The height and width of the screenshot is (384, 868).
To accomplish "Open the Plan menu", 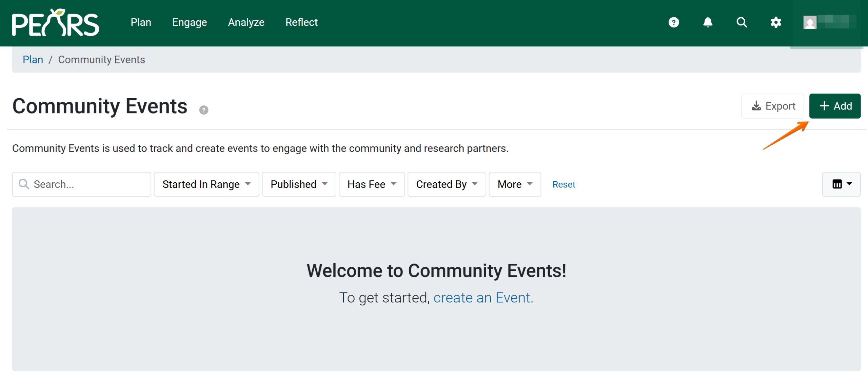I will (141, 22).
